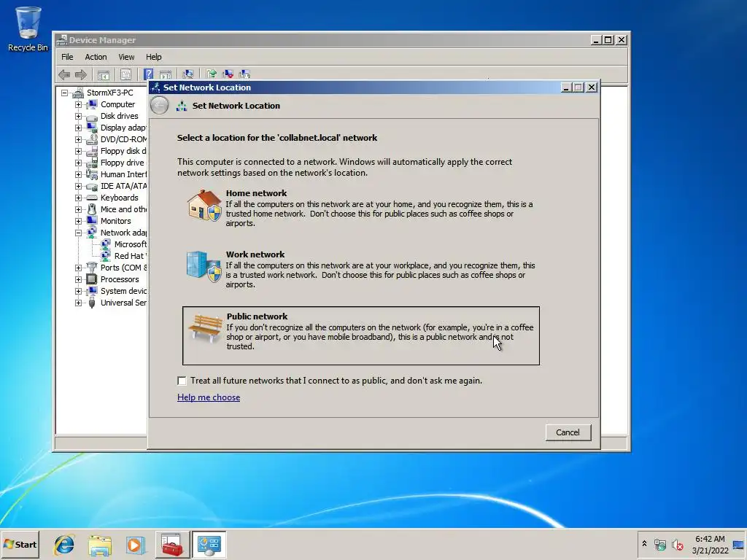747x560 pixels.
Task: Open Windows Explorer folder taskbar icon
Action: click(x=99, y=545)
